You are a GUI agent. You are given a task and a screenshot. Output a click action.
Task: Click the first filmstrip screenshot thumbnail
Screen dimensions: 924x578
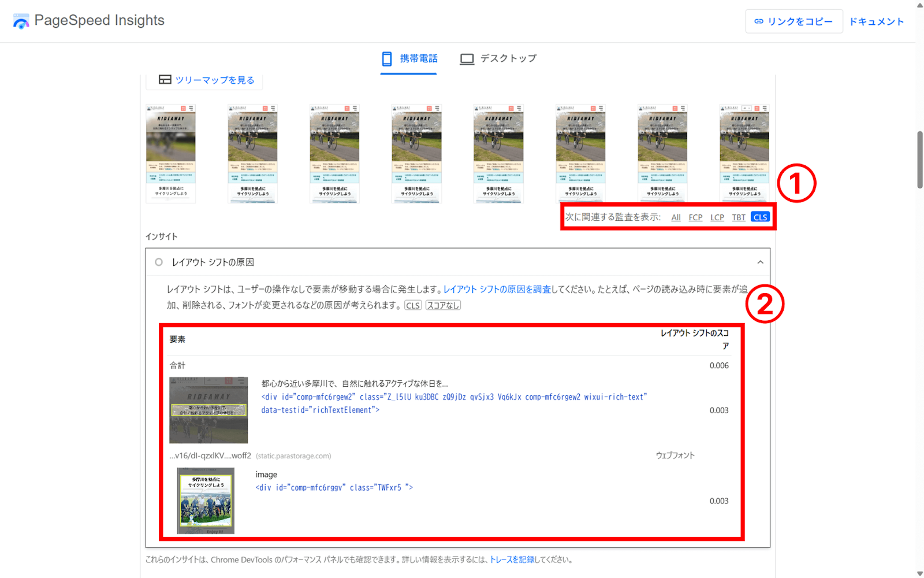click(170, 153)
